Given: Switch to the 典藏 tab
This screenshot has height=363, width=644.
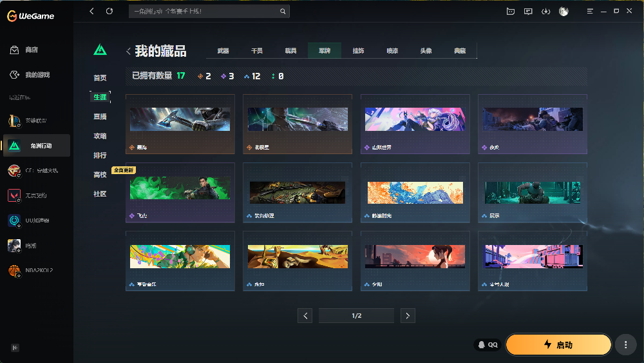Looking at the screenshot, I should click(x=460, y=50).
